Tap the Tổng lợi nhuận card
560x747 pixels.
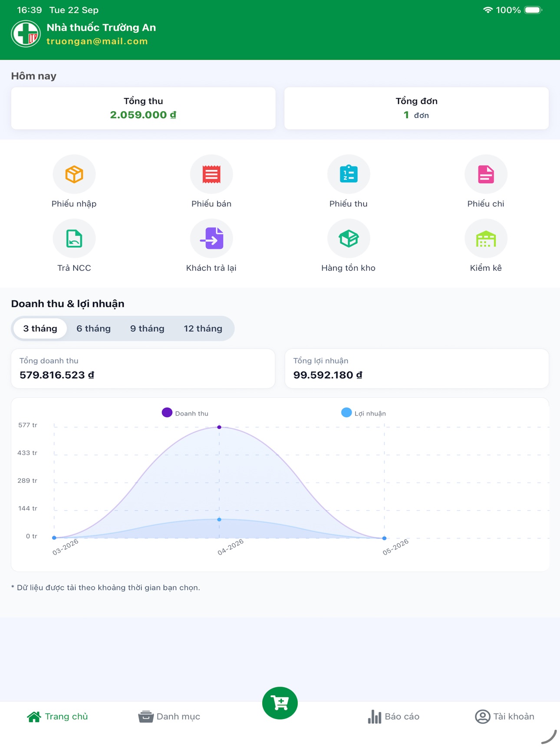417,368
